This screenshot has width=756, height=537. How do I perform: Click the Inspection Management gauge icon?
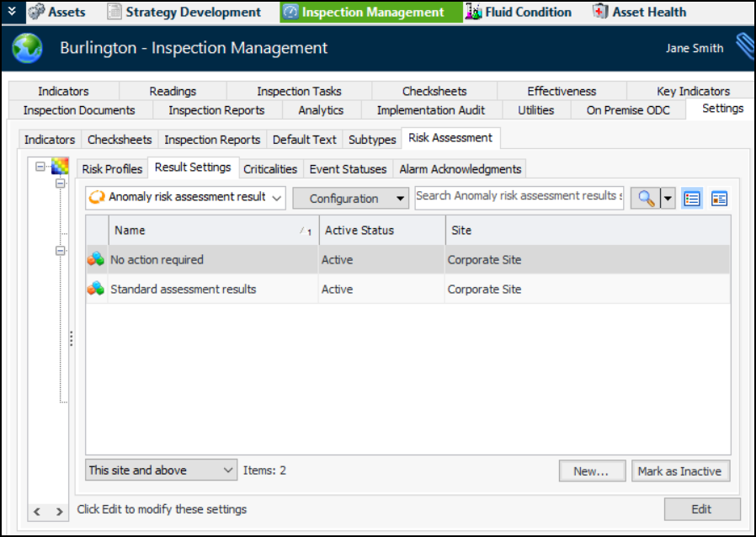[x=290, y=12]
